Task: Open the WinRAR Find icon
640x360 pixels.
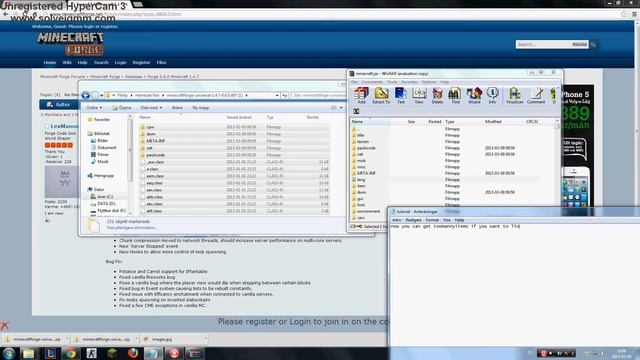Action: click(455, 96)
